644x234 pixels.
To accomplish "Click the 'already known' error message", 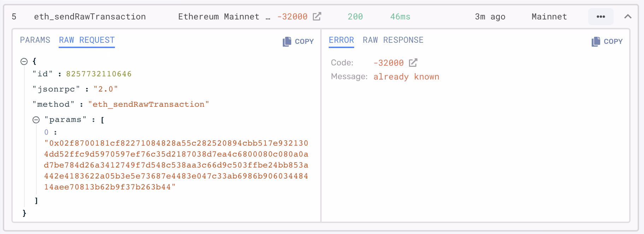I will (x=406, y=77).
